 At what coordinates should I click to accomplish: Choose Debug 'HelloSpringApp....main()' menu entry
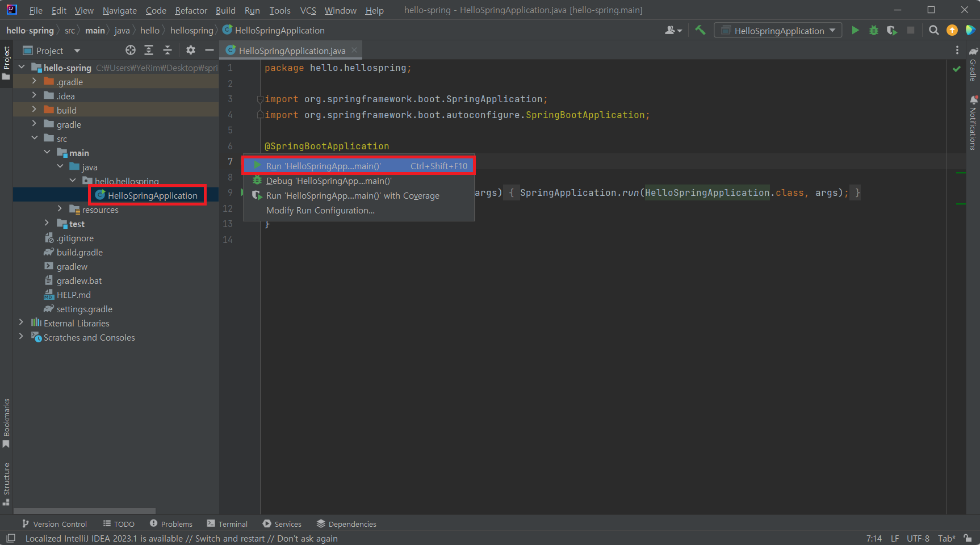(x=359, y=181)
